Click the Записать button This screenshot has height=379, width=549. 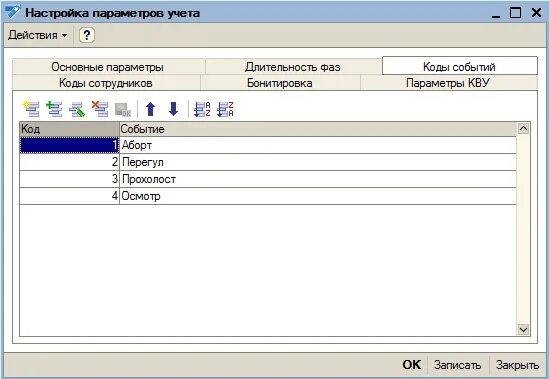point(457,365)
